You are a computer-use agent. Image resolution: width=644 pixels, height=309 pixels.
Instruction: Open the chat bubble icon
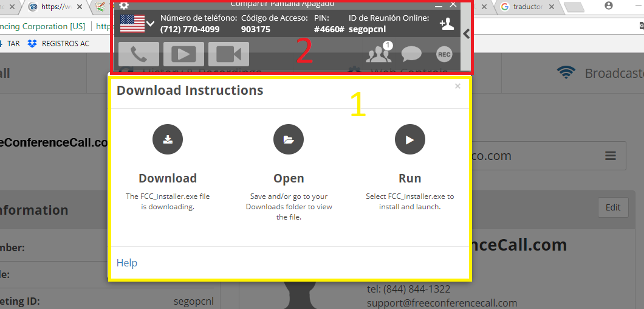click(411, 54)
